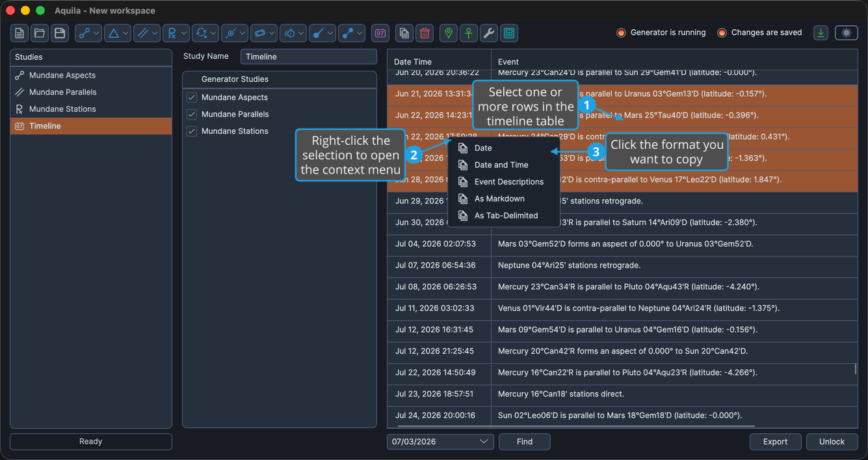Select the Jul 12, 2026 16:31:45 date cell

pyautogui.click(x=439, y=330)
